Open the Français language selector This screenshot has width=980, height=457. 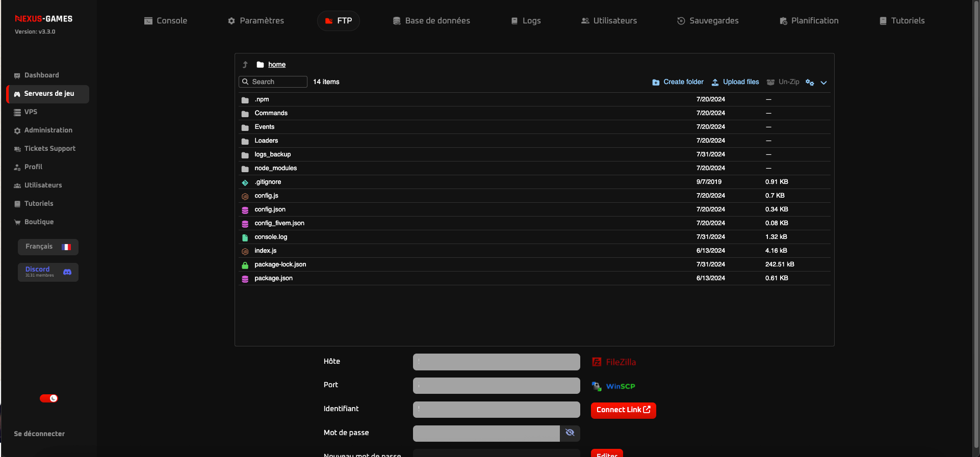[x=48, y=247]
